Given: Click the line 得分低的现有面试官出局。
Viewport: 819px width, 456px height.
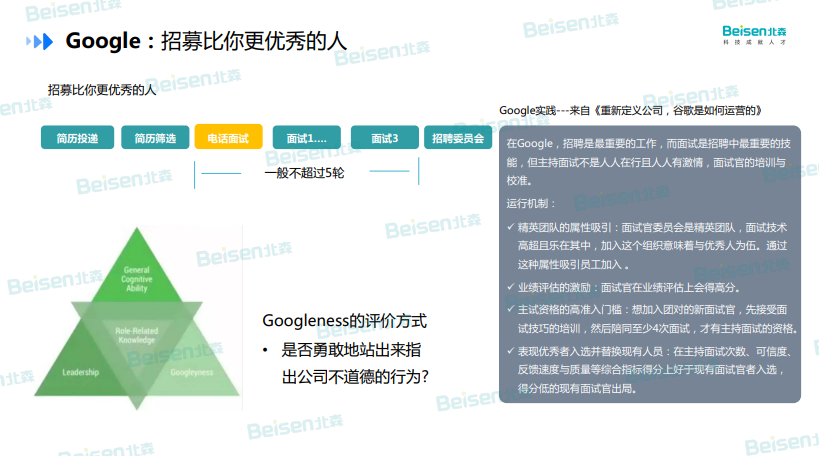Looking at the screenshot, I should tap(577, 389).
